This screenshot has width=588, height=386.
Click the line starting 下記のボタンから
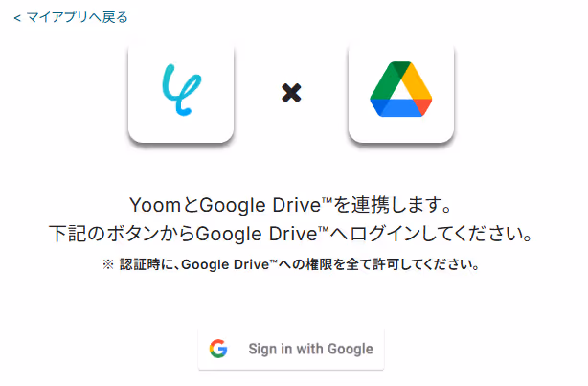click(290, 234)
